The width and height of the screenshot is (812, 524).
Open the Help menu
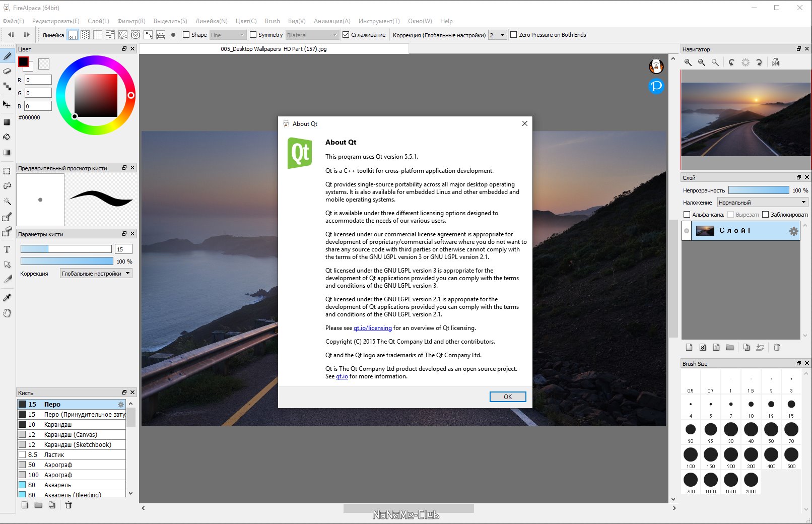click(446, 21)
